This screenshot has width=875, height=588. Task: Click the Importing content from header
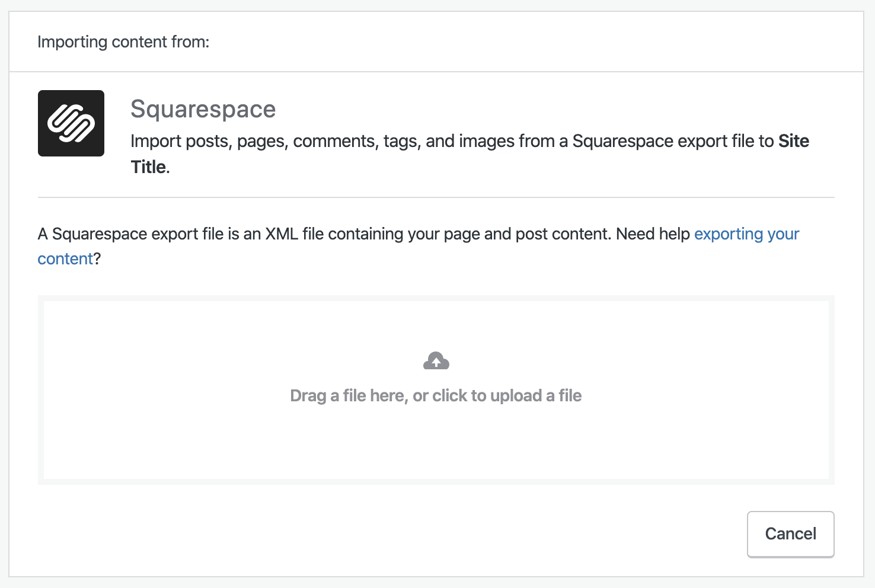[123, 41]
